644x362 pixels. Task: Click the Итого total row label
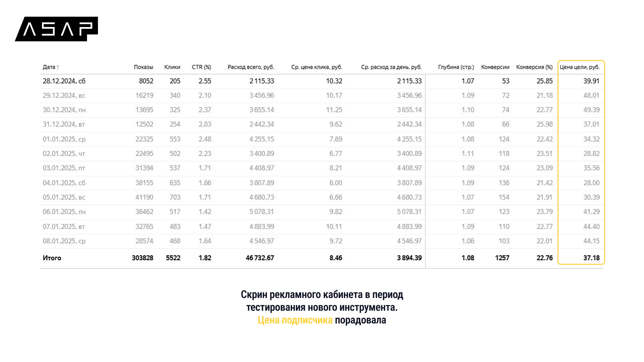(52, 258)
